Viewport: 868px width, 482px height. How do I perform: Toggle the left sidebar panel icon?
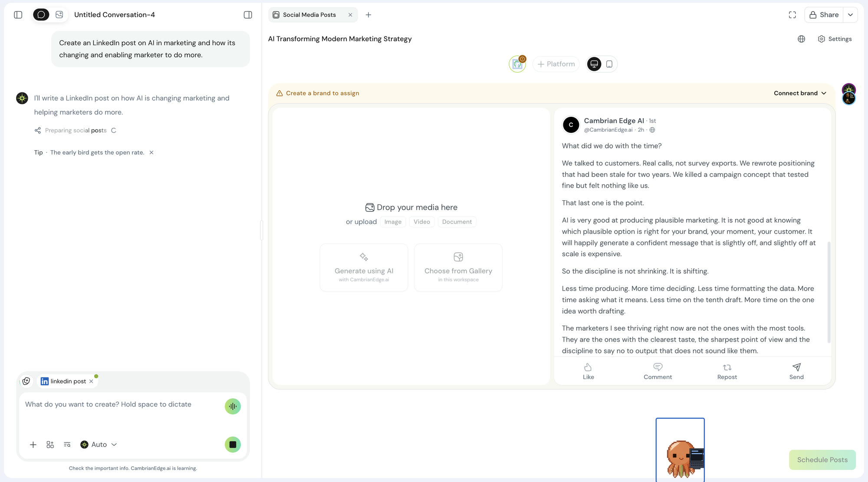point(18,15)
